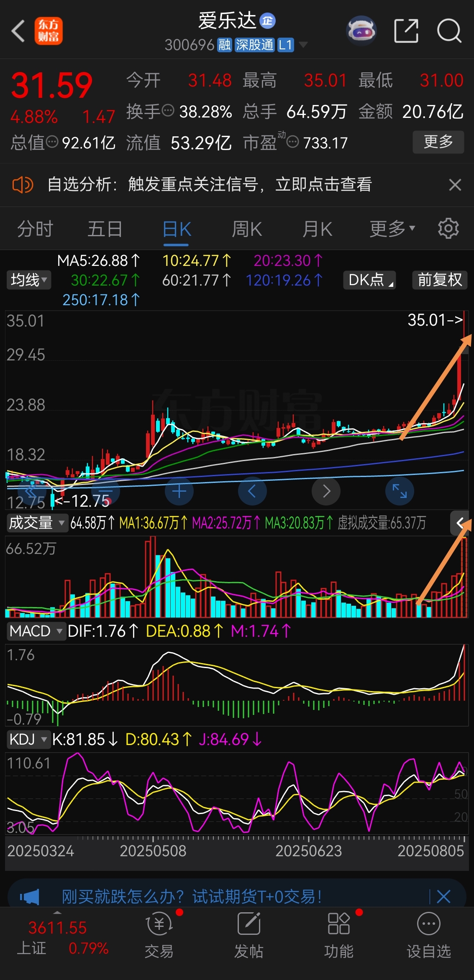Tap current price 31.59
Viewport: 474px width, 980px height.
(x=52, y=86)
